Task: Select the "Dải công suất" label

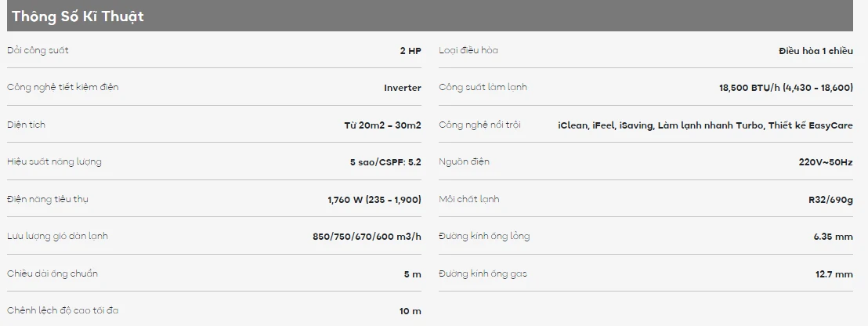Action: point(38,51)
